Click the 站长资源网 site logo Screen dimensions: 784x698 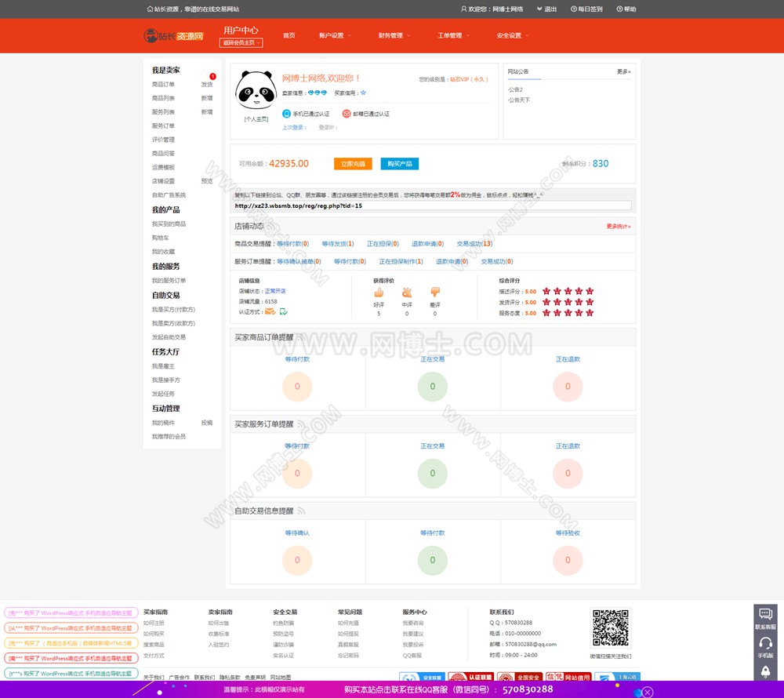coord(173,35)
